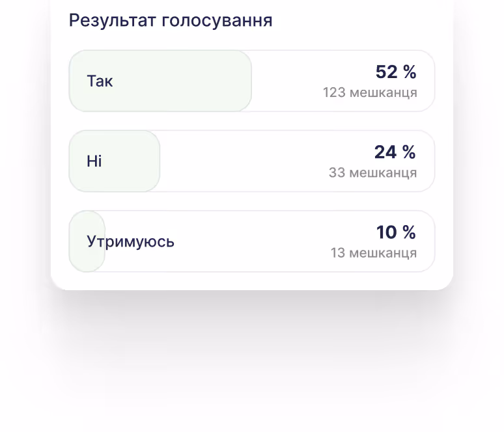Image resolution: width=504 pixels, height=432 pixels.
Task: Open the '33 мешканця' voter count
Action: pos(373,173)
